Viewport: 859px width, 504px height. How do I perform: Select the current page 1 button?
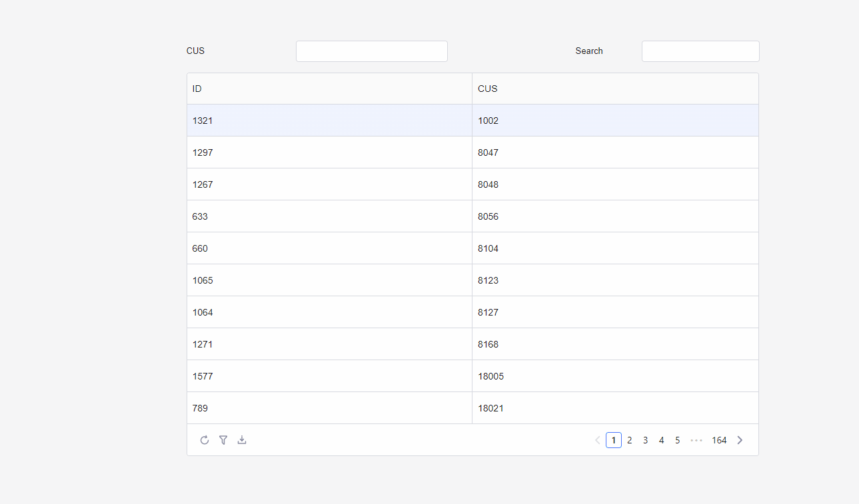click(x=613, y=440)
